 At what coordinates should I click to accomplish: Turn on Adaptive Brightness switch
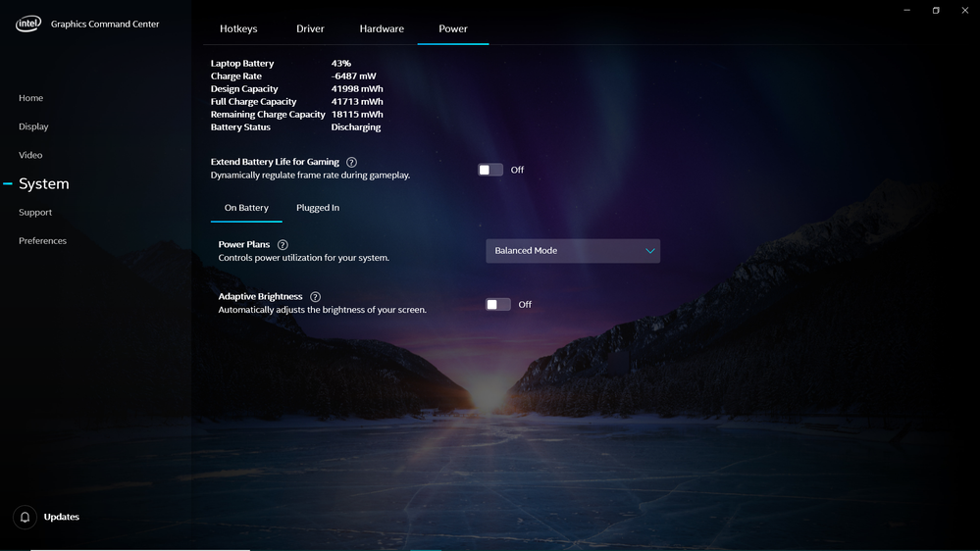pos(498,305)
